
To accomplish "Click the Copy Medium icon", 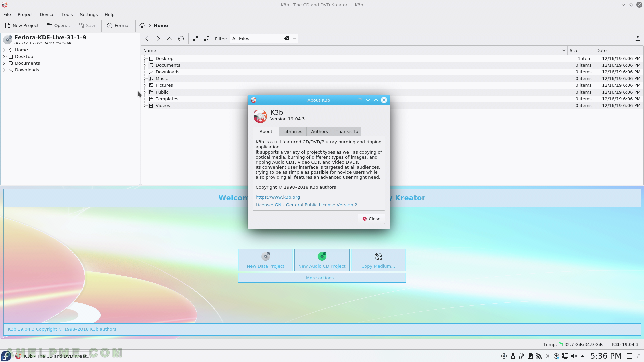I will [x=378, y=256].
